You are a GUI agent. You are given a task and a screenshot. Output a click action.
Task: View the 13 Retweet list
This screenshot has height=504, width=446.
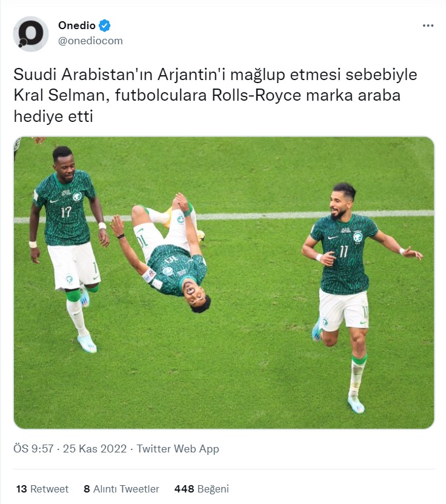pyautogui.click(x=42, y=489)
